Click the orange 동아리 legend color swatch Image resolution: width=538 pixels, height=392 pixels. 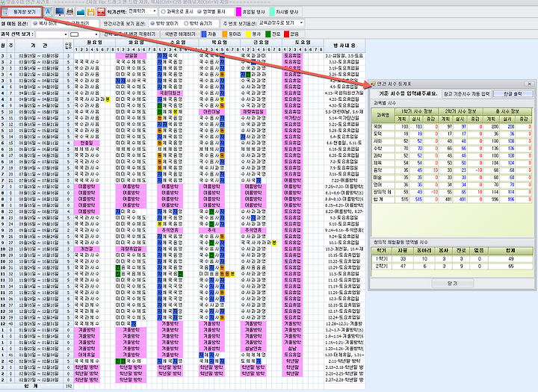click(225, 34)
